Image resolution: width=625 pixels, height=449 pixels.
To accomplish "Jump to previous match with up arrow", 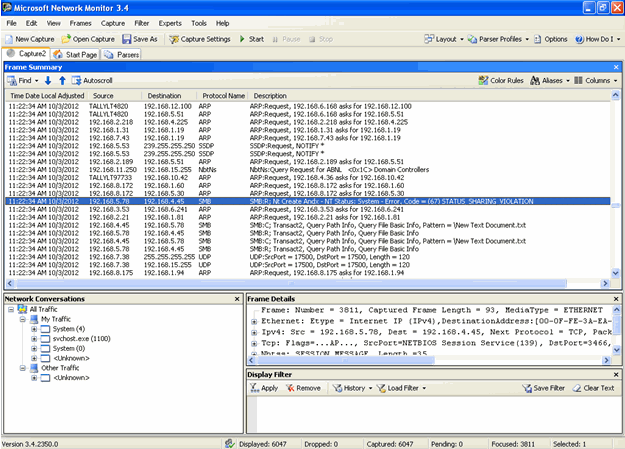I will click(x=62, y=81).
